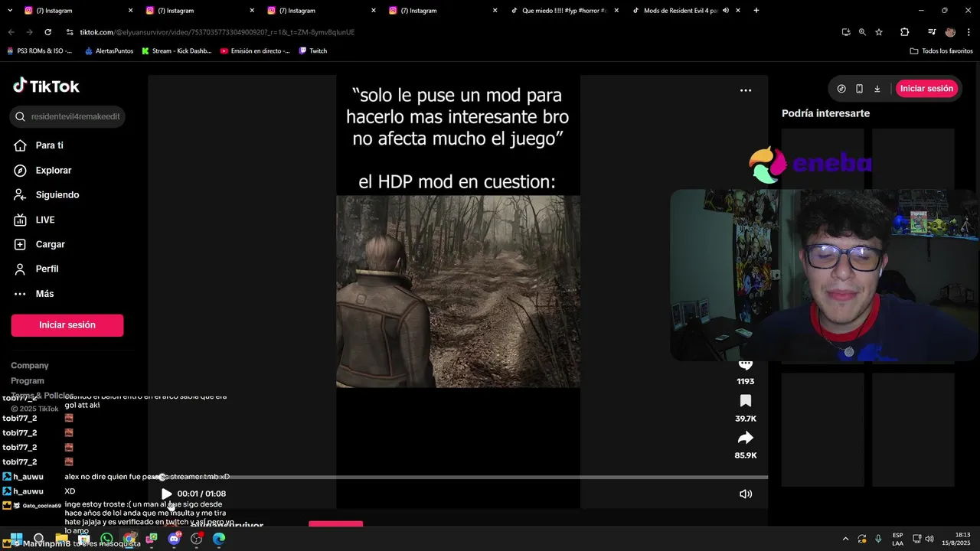
Task: Click the download desktop app icon
Action: coord(877,89)
